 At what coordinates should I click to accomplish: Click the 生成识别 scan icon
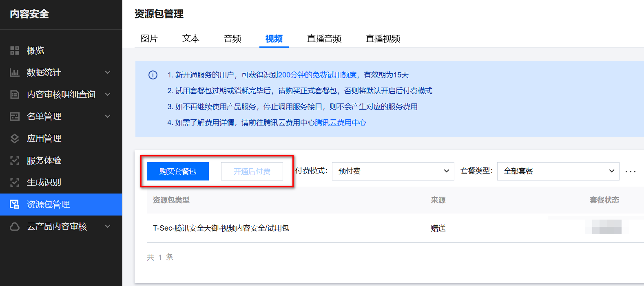(x=15, y=183)
